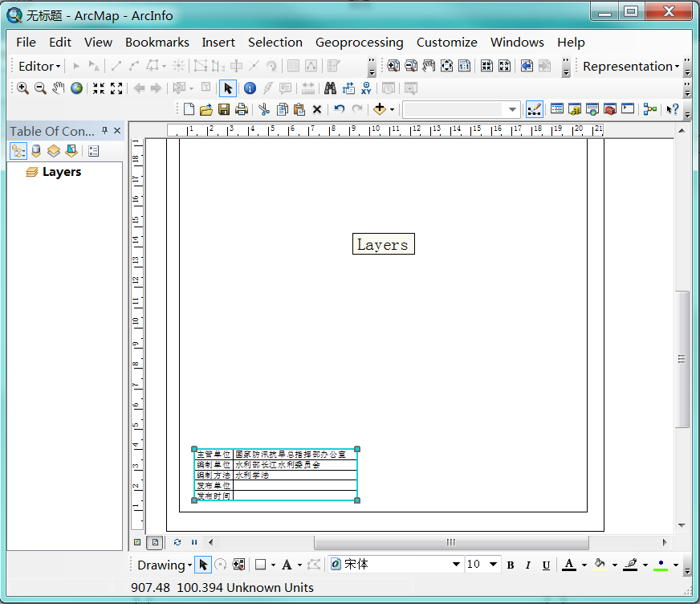Click the Add Data button

tap(380, 108)
